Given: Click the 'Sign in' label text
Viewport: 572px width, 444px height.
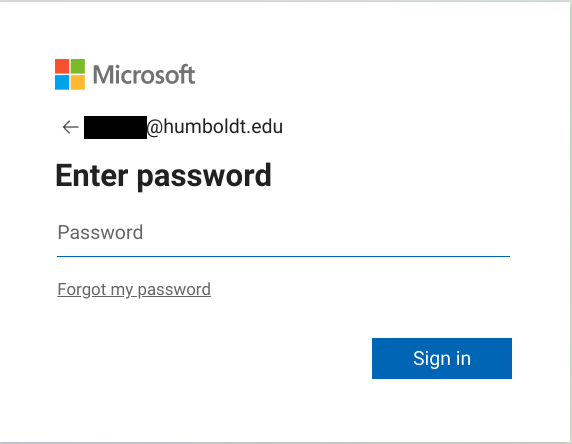Looking at the screenshot, I should 442,358.
